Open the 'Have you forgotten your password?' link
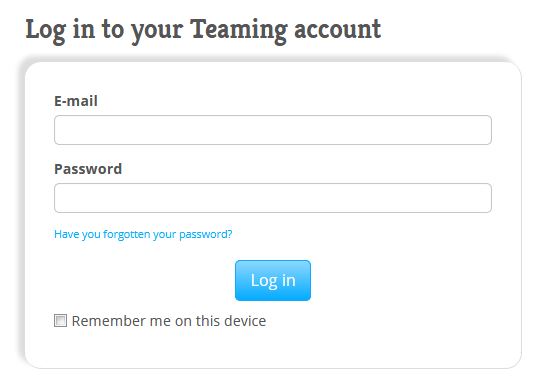This screenshot has height=377, width=542. (143, 234)
